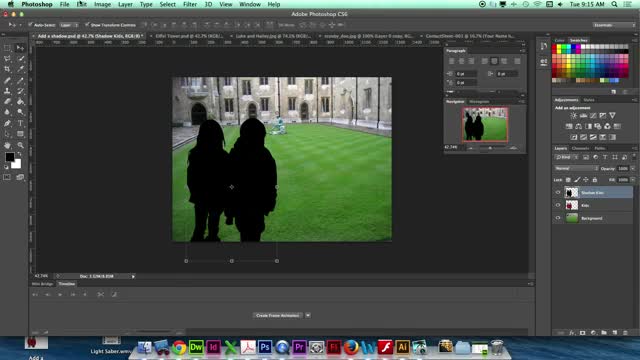Open the layer filter Kind dropdown
The width and height of the screenshot is (640, 360).
point(567,157)
